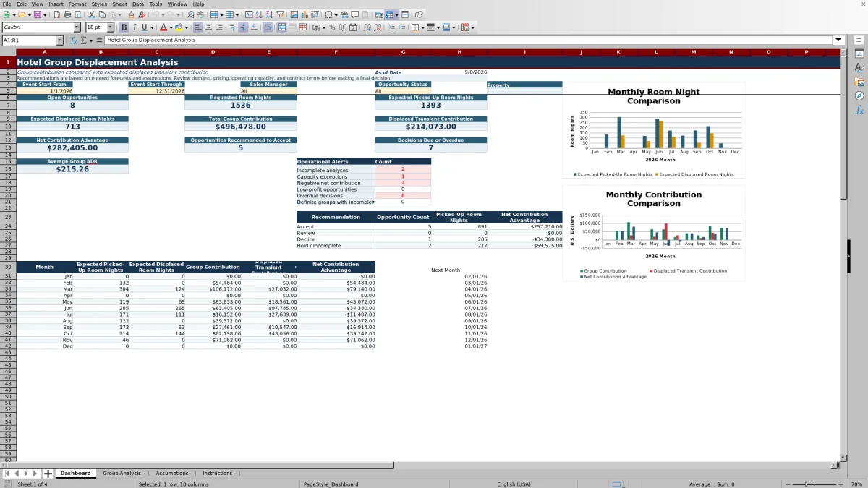868x488 pixels.
Task: Toggle Italic formatting
Action: (x=135, y=27)
